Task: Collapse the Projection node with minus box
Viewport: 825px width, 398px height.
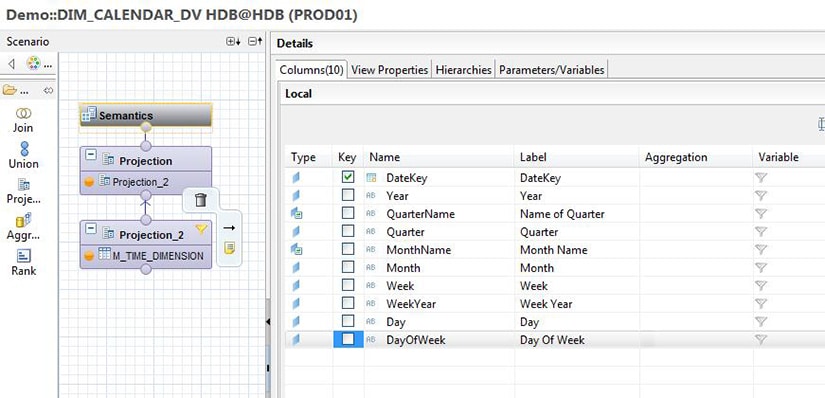Action: coord(91,155)
